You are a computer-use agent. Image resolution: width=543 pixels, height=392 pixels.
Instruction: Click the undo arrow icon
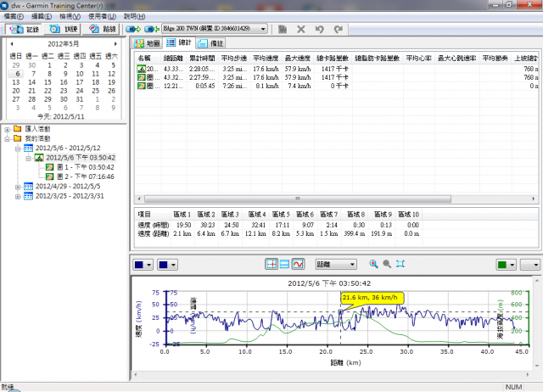[x=319, y=29]
